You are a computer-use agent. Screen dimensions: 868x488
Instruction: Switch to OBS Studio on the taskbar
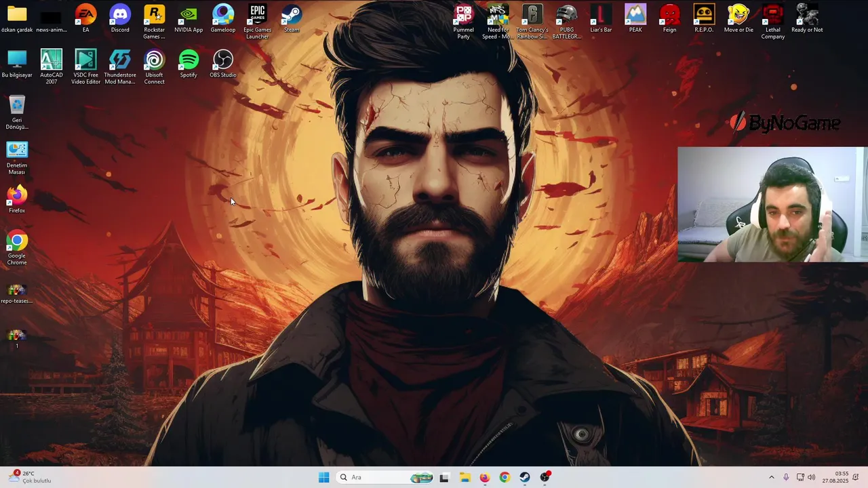coord(545,477)
